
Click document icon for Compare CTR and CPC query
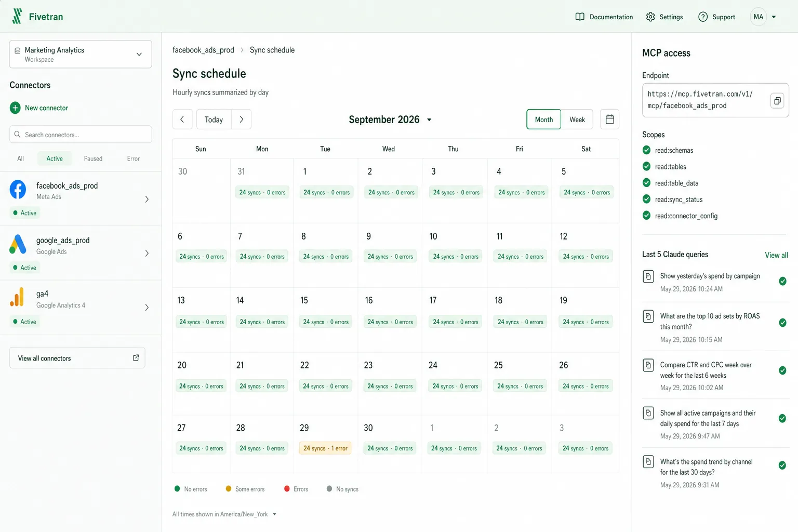pyautogui.click(x=648, y=365)
